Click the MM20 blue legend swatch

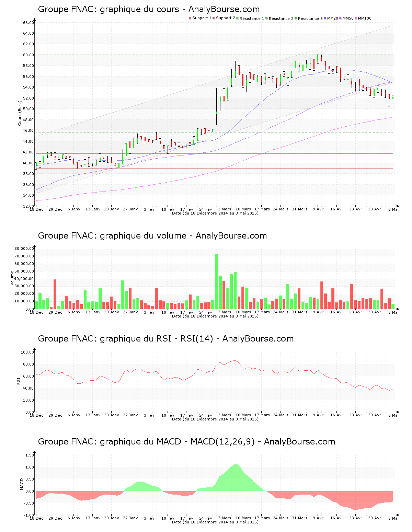(325, 18)
